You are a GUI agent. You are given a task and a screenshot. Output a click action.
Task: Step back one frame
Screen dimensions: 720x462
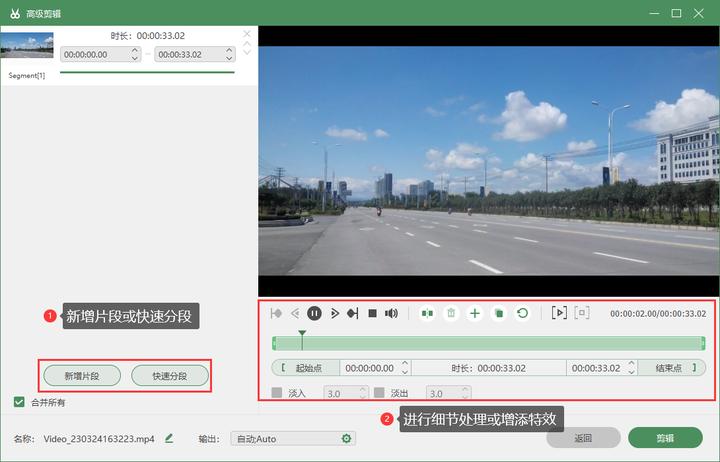point(295,314)
